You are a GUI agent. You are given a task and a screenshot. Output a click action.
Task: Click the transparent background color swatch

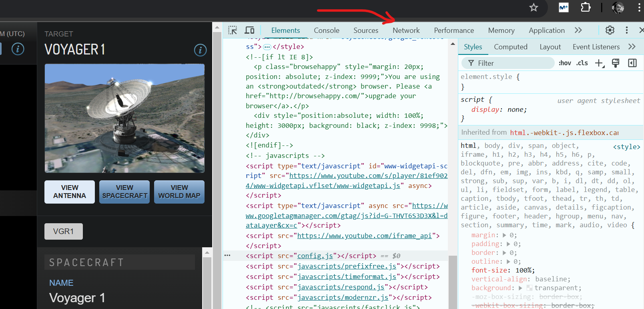[x=529, y=288]
